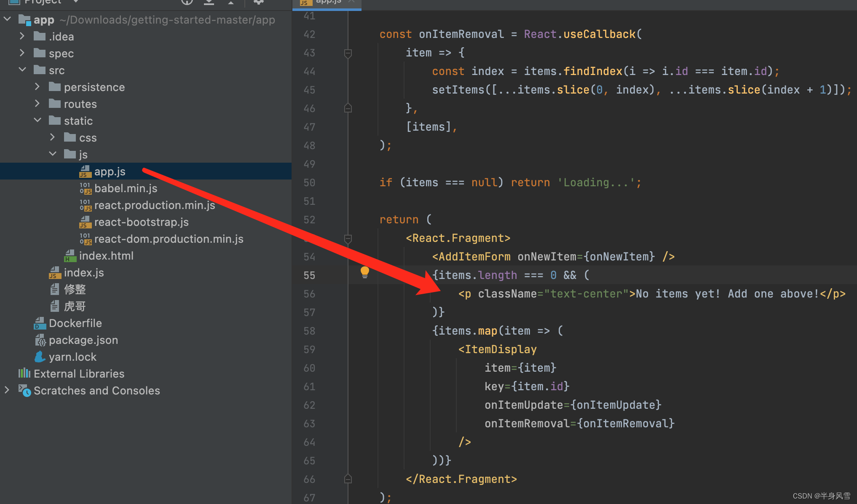Expand the spec folder
The height and width of the screenshot is (504, 857).
click(22, 53)
